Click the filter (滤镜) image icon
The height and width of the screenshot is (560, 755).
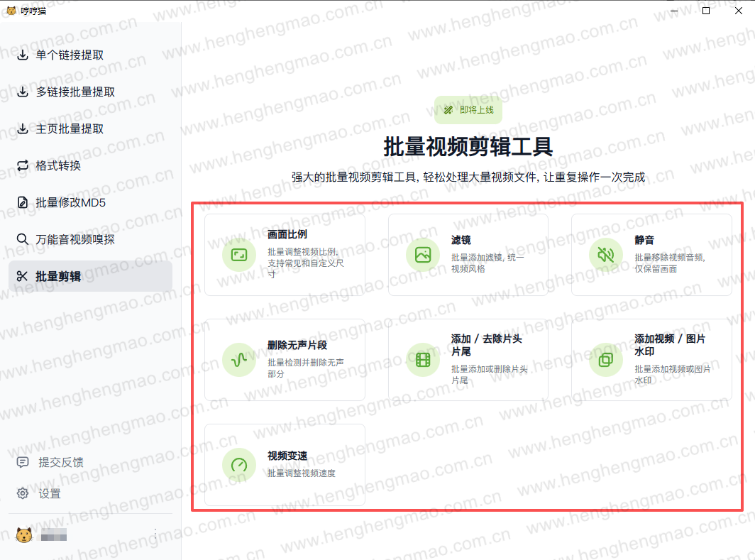pyautogui.click(x=423, y=255)
